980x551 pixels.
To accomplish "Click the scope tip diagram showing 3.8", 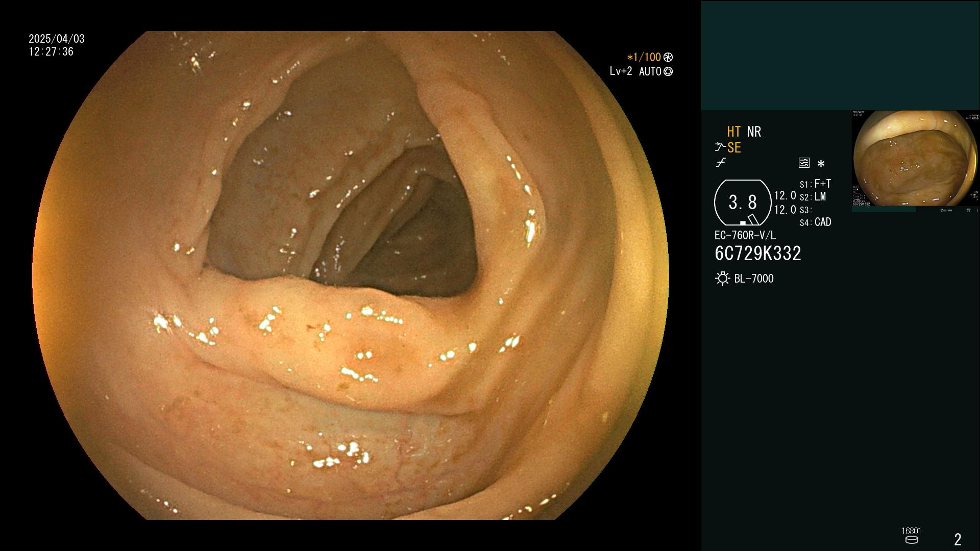I will coord(743,203).
